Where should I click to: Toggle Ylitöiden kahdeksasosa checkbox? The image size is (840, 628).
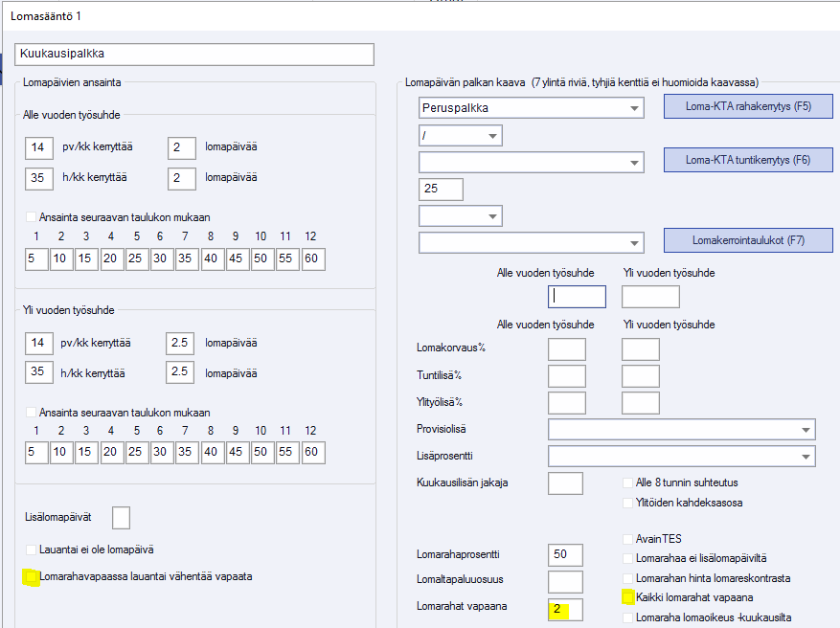pos(628,503)
